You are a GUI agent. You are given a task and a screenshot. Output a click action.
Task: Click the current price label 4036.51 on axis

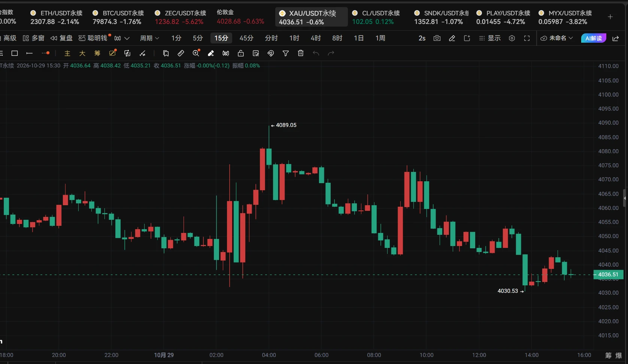[609, 274]
